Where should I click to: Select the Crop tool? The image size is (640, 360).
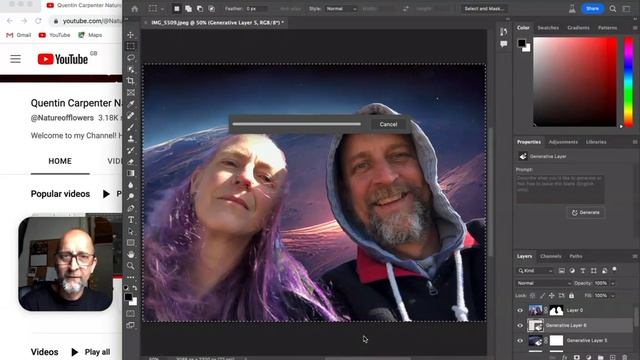click(x=131, y=81)
